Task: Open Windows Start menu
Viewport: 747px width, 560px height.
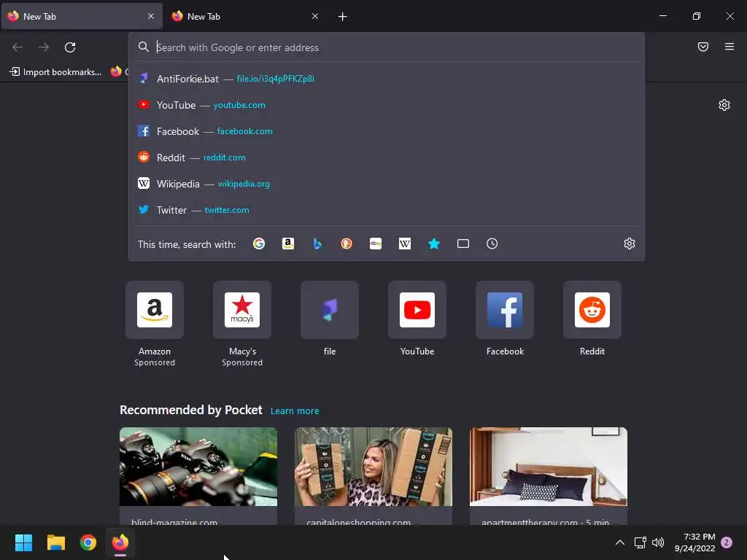Action: [x=24, y=542]
